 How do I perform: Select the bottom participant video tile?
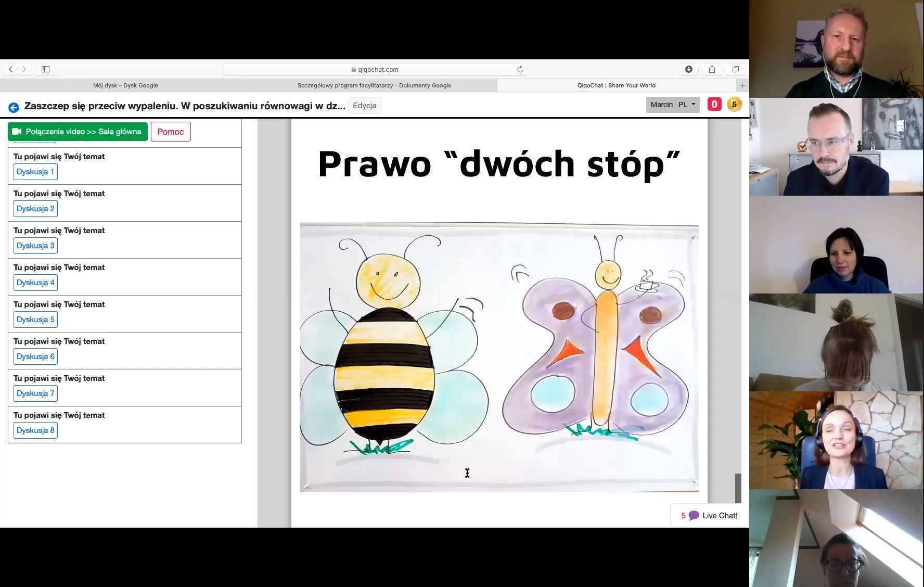(837, 538)
